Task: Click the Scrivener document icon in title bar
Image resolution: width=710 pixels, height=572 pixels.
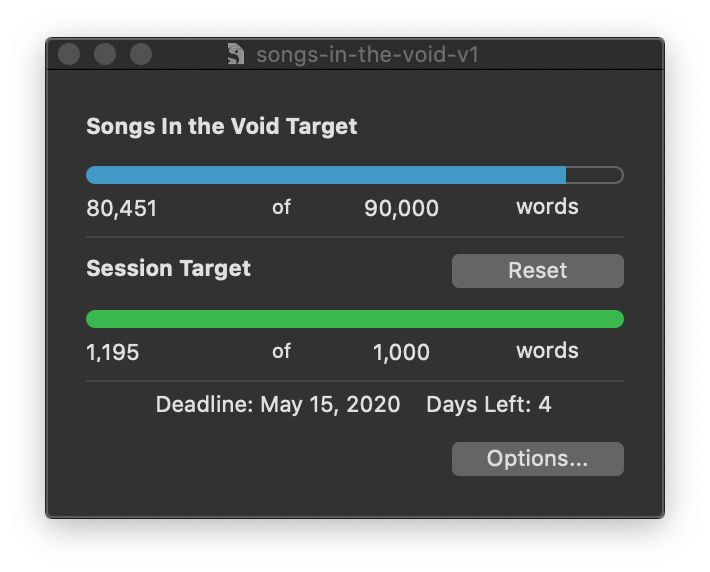Action: [x=235, y=54]
